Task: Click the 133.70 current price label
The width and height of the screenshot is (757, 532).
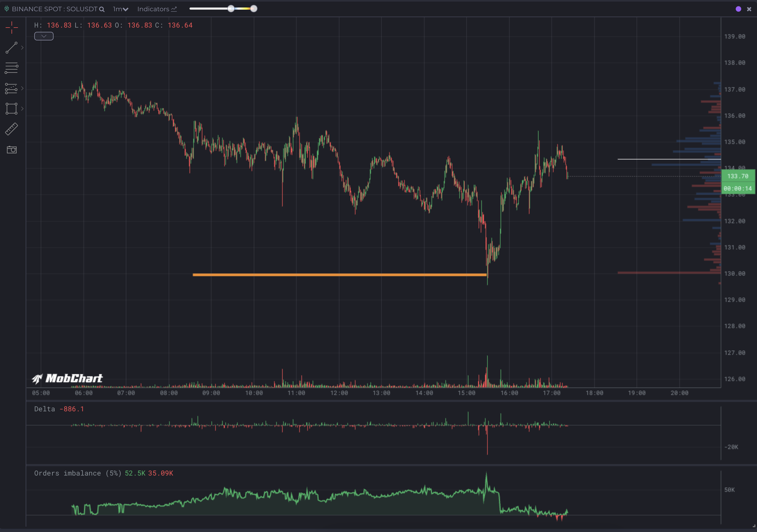Action: click(x=738, y=176)
